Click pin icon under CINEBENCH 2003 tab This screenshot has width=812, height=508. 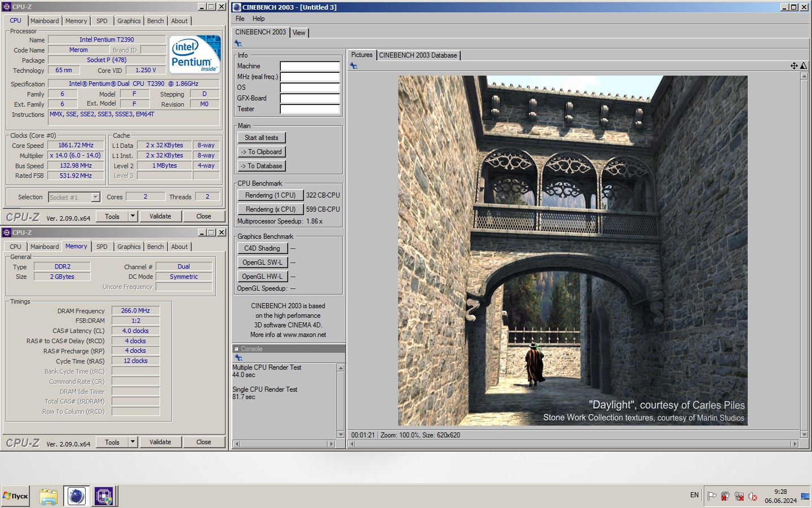point(238,43)
